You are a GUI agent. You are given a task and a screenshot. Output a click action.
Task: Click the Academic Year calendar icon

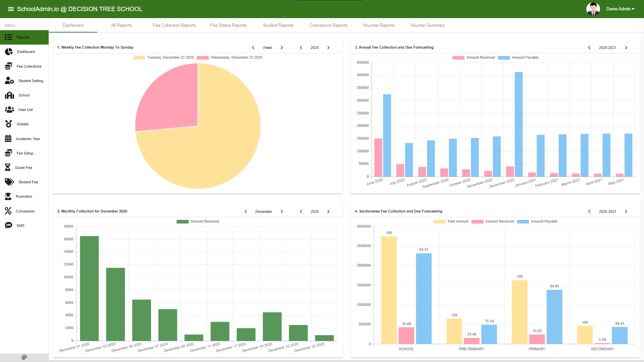pyautogui.click(x=8, y=139)
